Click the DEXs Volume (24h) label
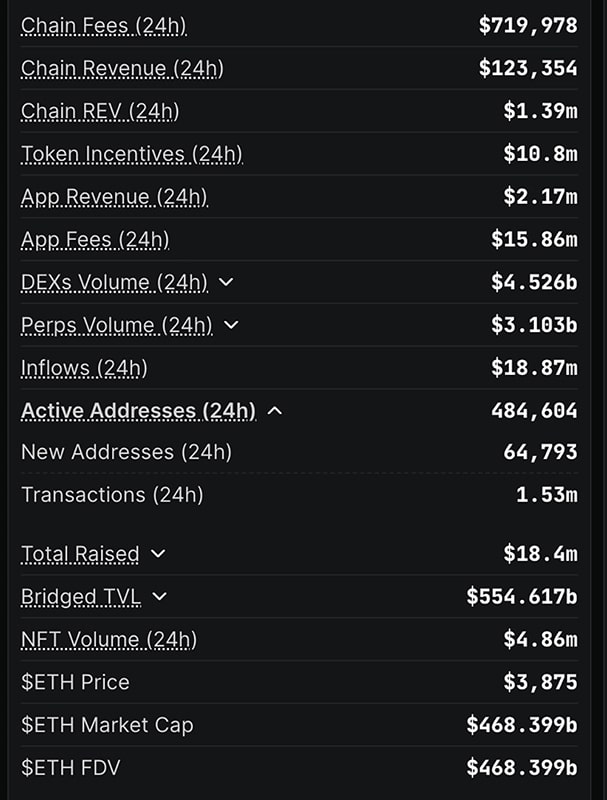Screen dimensions: 607x800 click(x=114, y=283)
